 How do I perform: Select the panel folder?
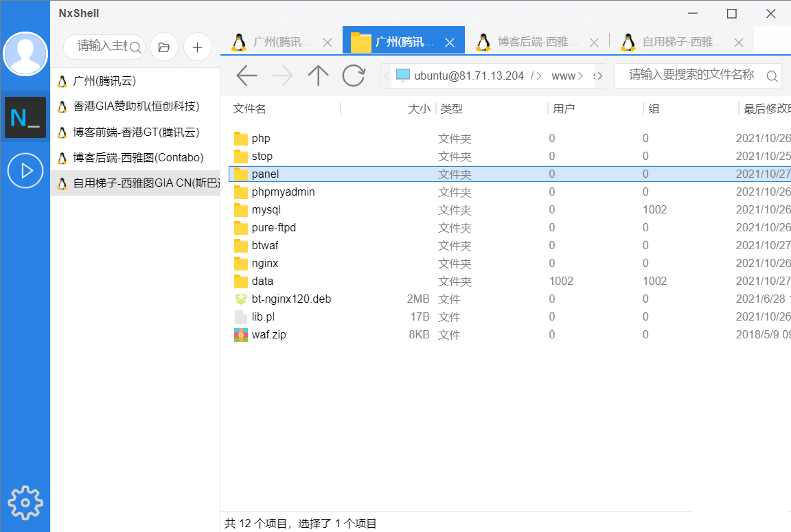[265, 174]
